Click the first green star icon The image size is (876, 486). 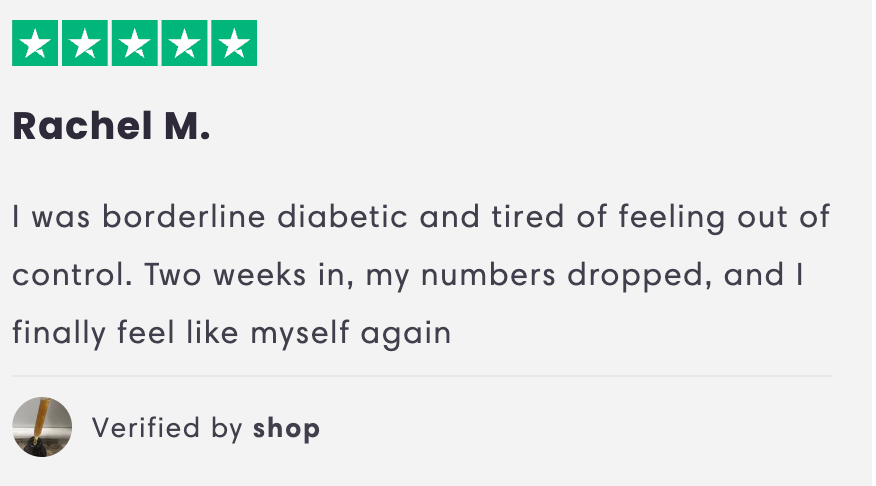click(x=35, y=43)
